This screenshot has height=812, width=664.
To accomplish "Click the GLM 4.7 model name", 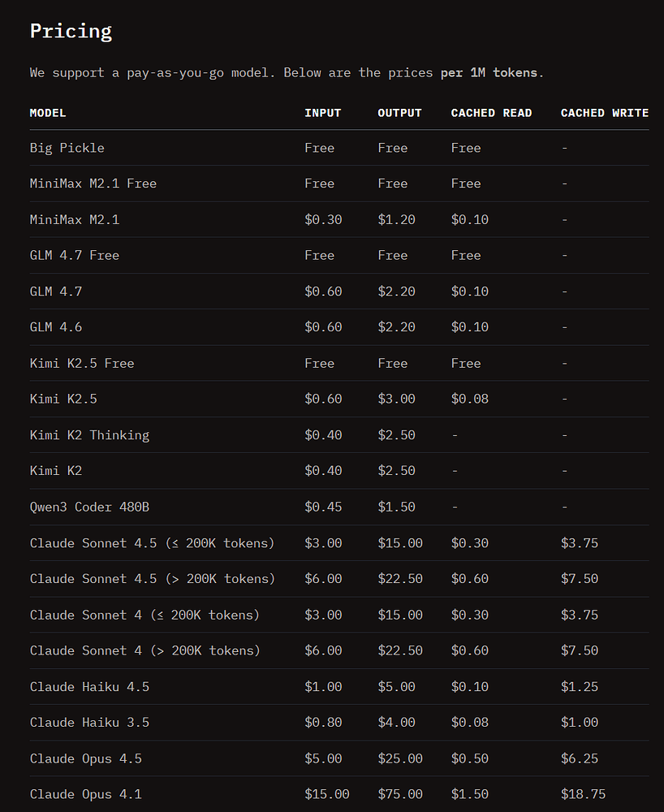I will point(55,292).
